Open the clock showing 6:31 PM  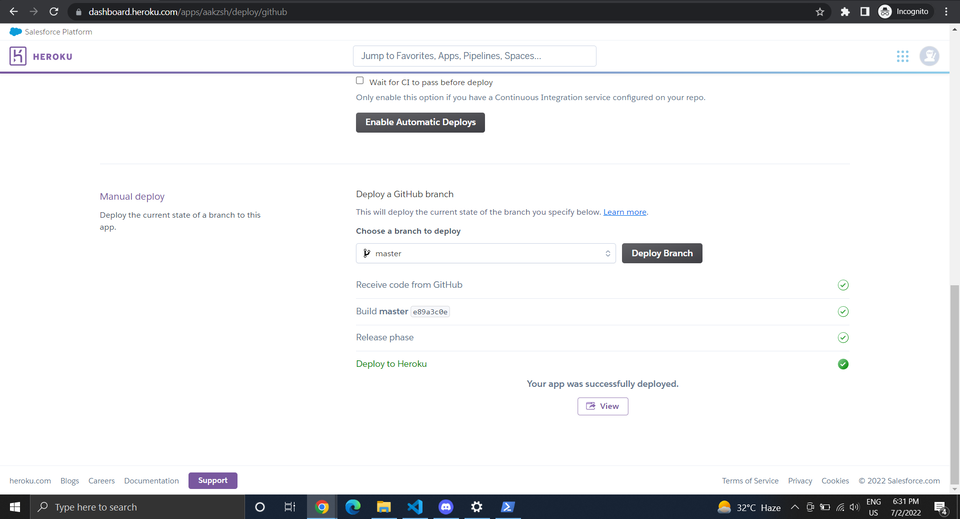(x=906, y=507)
